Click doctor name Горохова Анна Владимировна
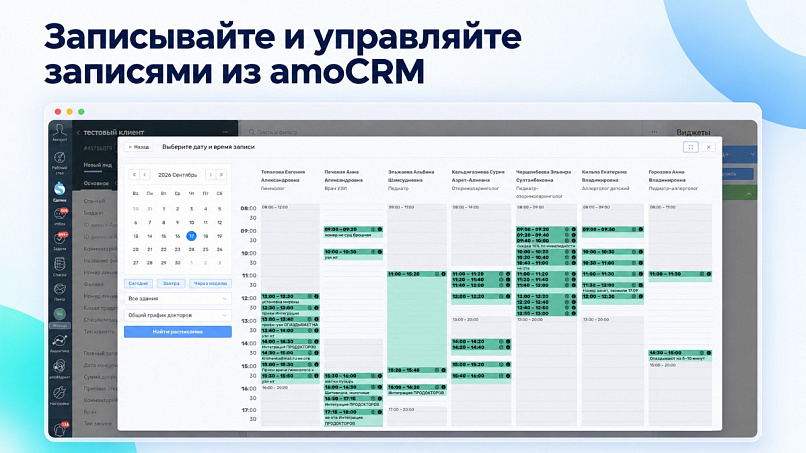 pos(667,176)
